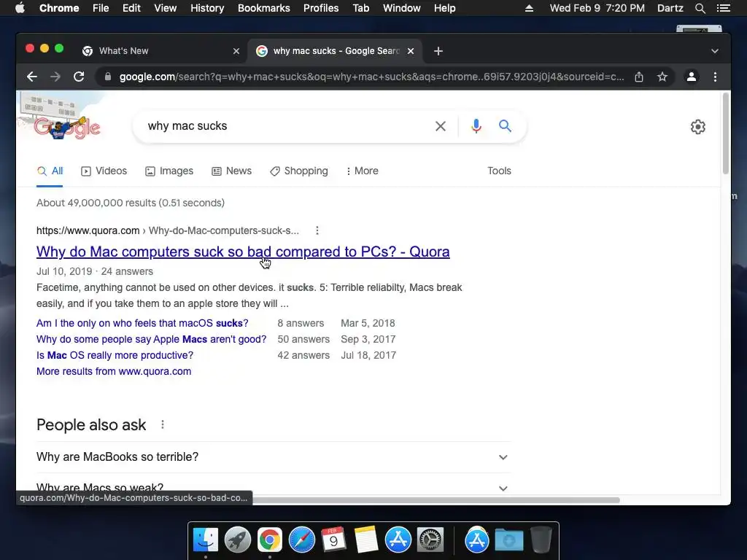Open the More search filters dropdown
This screenshot has width=747, height=560.
pos(362,171)
